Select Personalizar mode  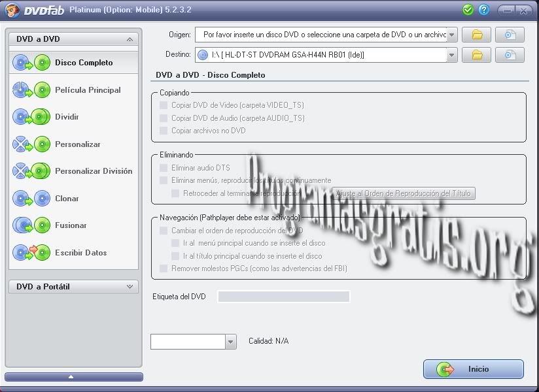tap(73, 144)
